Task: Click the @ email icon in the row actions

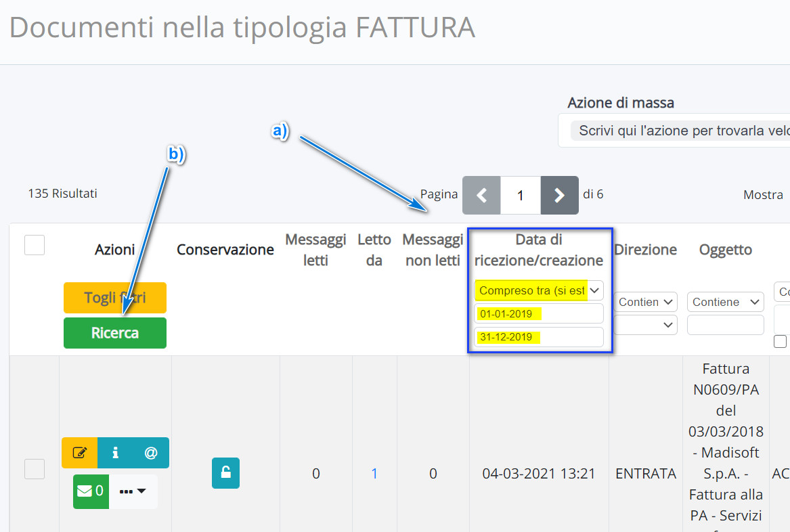Action: click(151, 453)
